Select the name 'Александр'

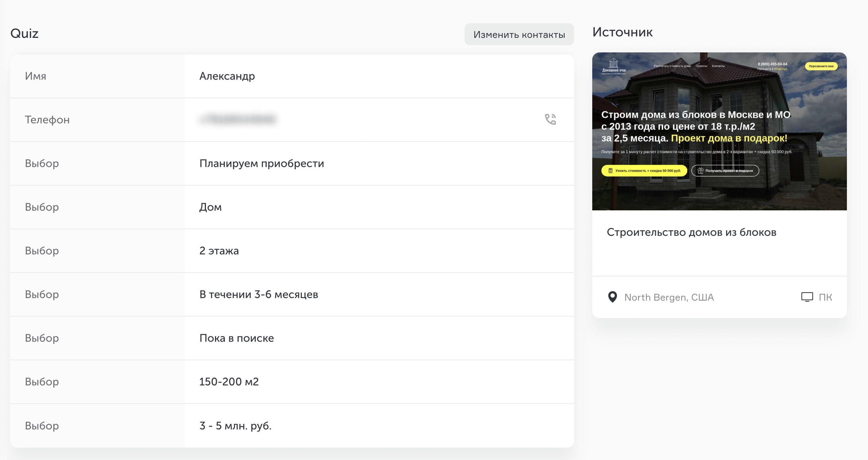pos(227,76)
